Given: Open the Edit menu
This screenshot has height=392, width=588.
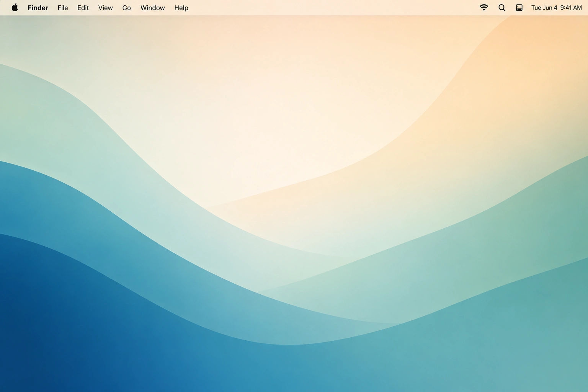Looking at the screenshot, I should click(83, 8).
